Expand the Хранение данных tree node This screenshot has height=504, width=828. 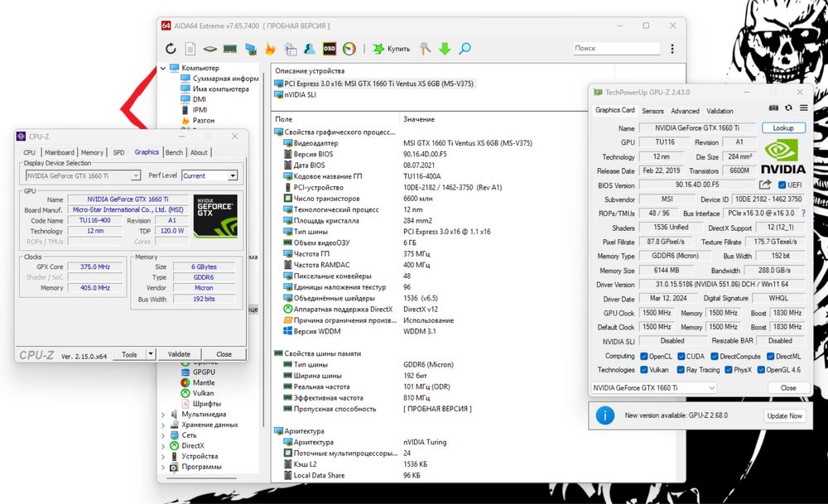(163, 425)
